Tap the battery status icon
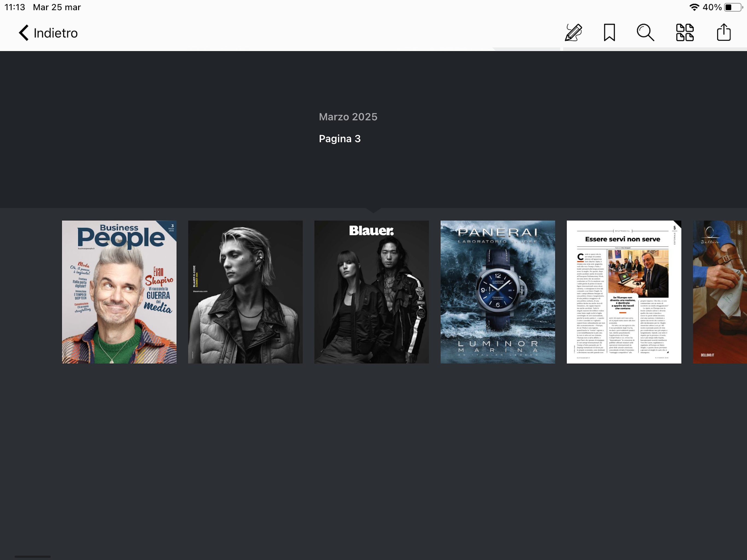This screenshot has height=560, width=747. click(733, 7)
